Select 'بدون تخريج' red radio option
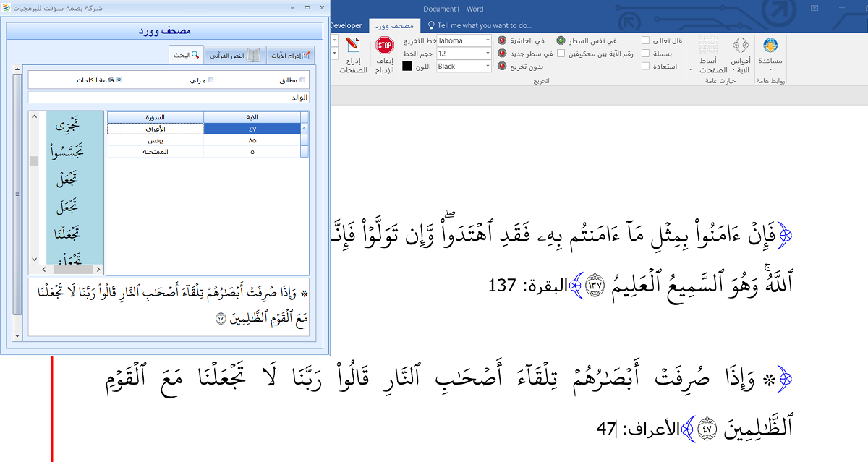This screenshot has width=868, height=462. click(x=502, y=66)
